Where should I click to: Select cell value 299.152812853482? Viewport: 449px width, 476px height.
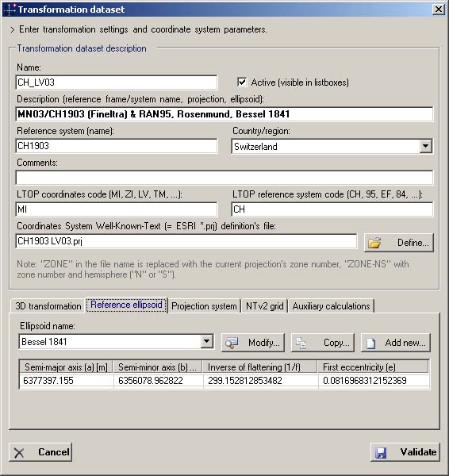click(x=260, y=381)
